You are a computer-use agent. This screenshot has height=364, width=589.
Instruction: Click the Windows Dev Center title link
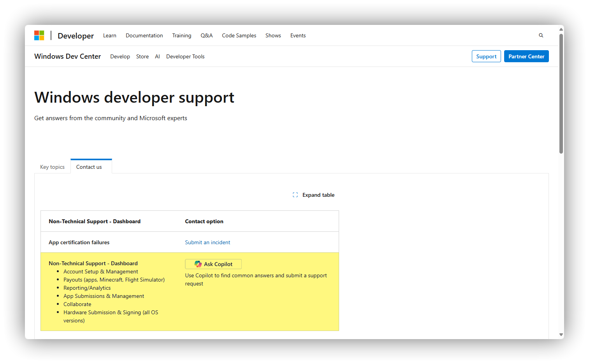[67, 56]
